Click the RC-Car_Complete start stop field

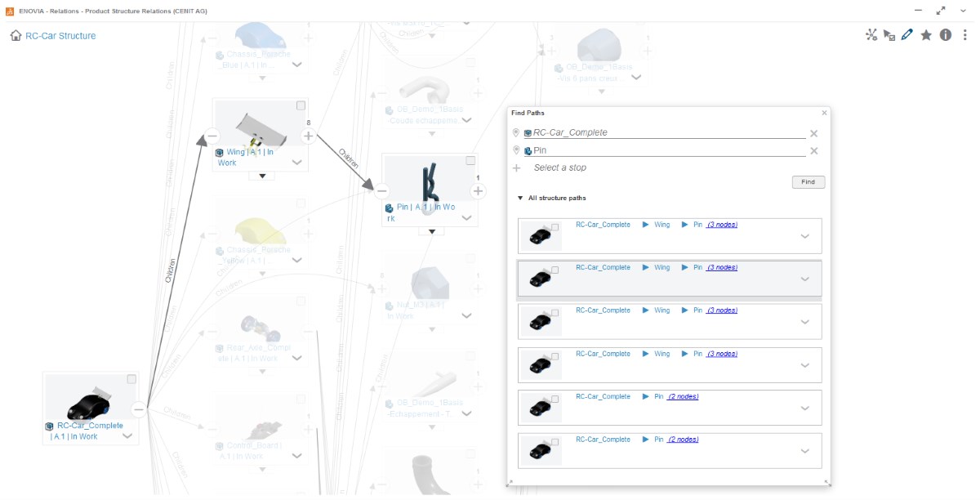pos(664,132)
